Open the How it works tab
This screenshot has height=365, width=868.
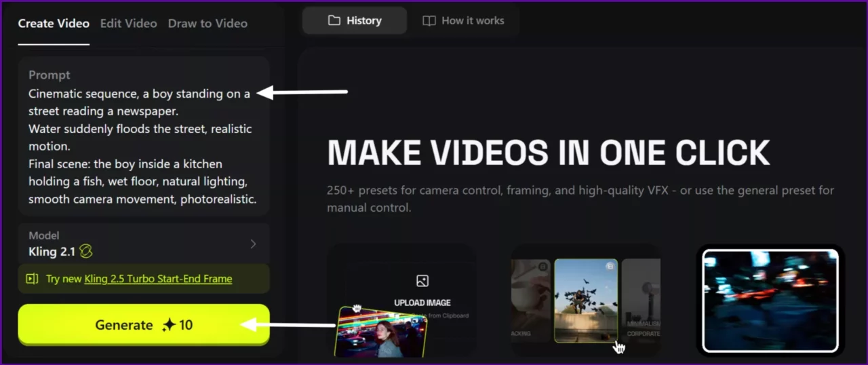click(464, 20)
